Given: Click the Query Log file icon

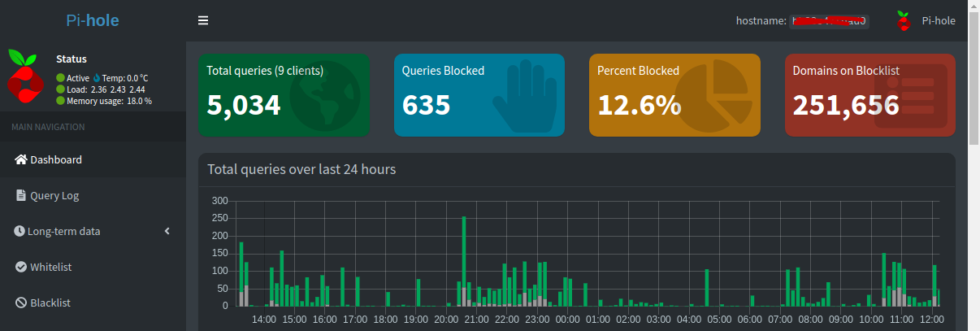Looking at the screenshot, I should 21,195.
